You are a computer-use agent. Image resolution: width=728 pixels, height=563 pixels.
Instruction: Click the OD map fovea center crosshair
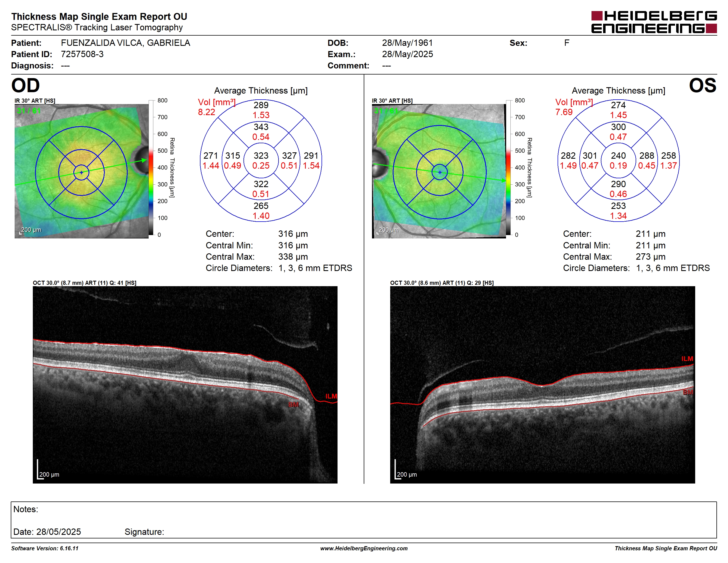click(x=81, y=172)
